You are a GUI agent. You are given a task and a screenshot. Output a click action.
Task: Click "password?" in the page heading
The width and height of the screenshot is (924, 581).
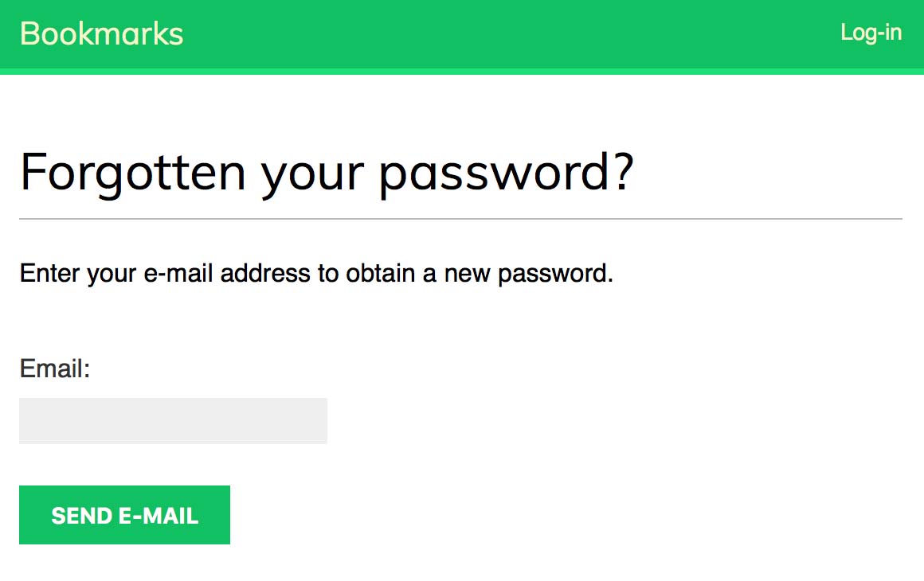tap(506, 173)
